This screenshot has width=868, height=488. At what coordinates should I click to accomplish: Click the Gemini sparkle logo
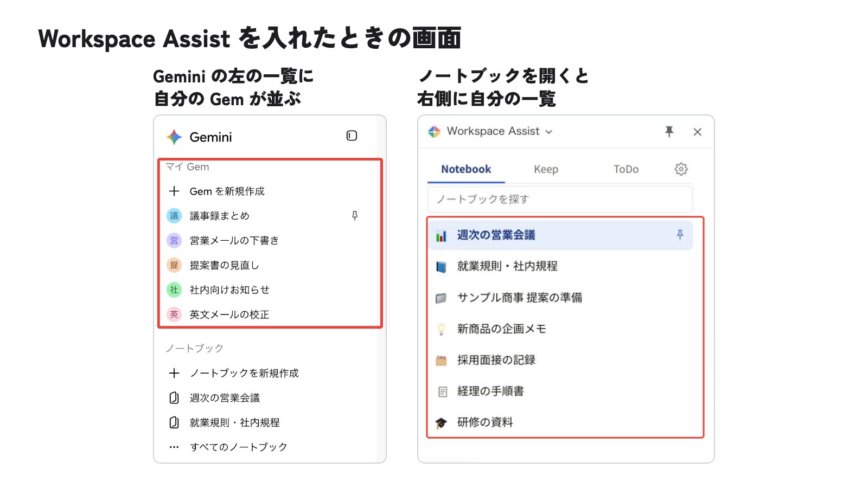click(x=174, y=137)
